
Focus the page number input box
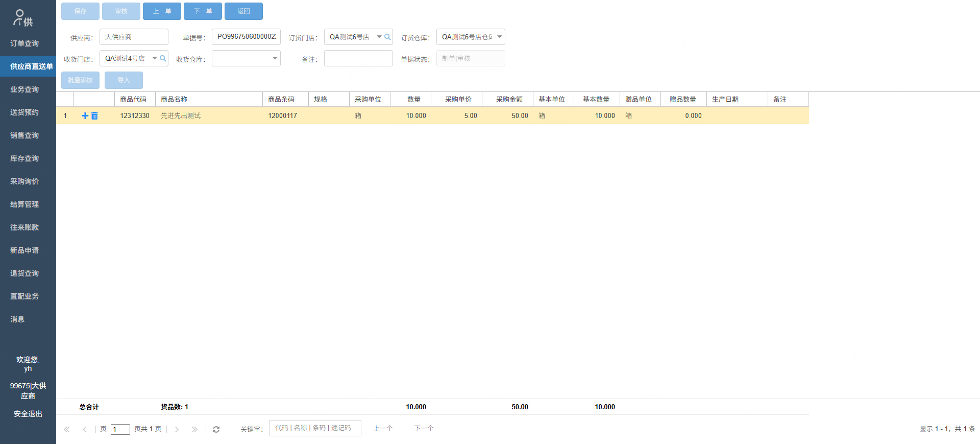120,429
